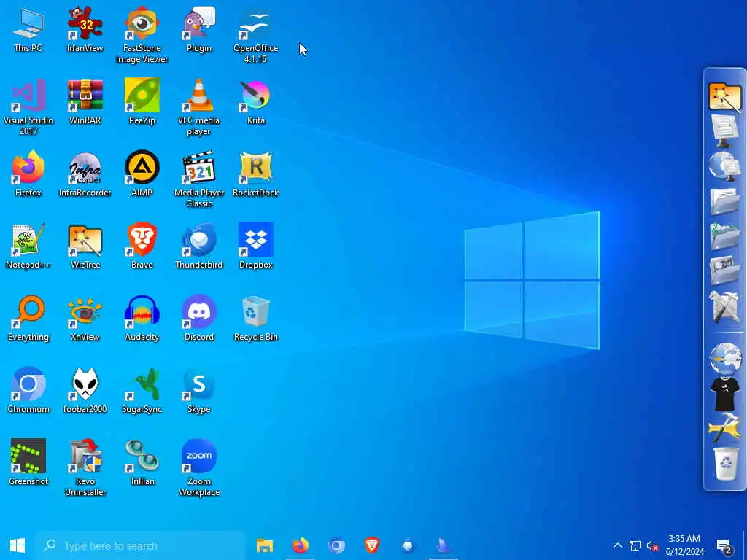Open the yellow hammer dock settings icon
747x560 pixels.
[724, 428]
